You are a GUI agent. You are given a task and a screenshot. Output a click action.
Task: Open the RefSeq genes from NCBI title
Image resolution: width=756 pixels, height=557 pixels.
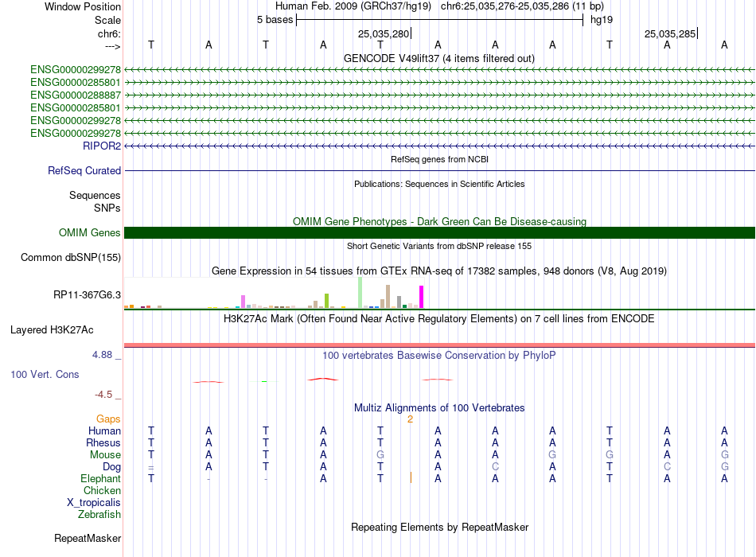[440, 159]
